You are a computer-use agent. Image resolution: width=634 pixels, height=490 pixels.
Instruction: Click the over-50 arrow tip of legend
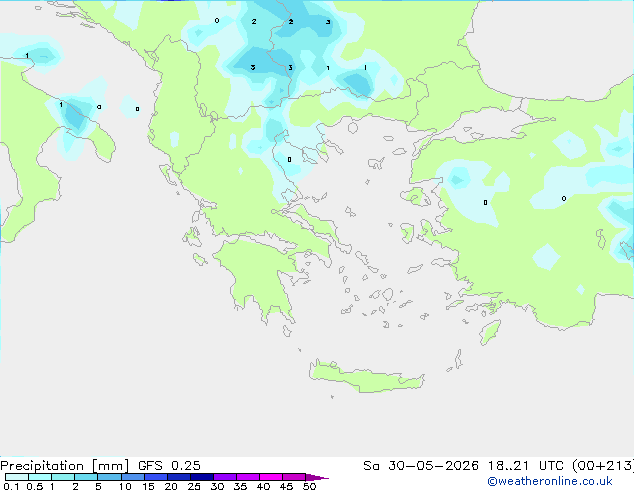click(317, 477)
